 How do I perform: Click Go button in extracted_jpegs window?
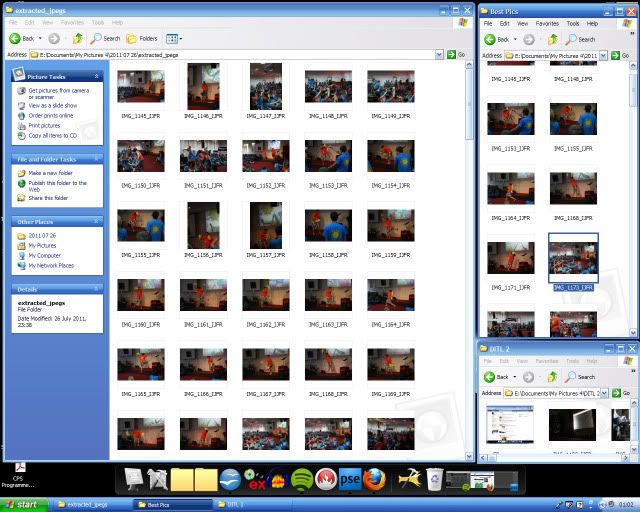456,55
